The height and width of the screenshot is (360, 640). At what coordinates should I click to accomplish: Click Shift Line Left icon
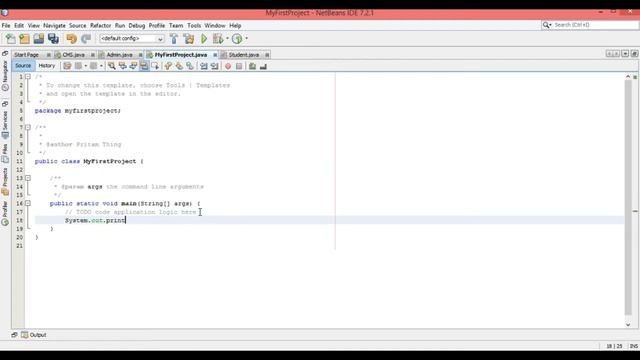[203, 66]
